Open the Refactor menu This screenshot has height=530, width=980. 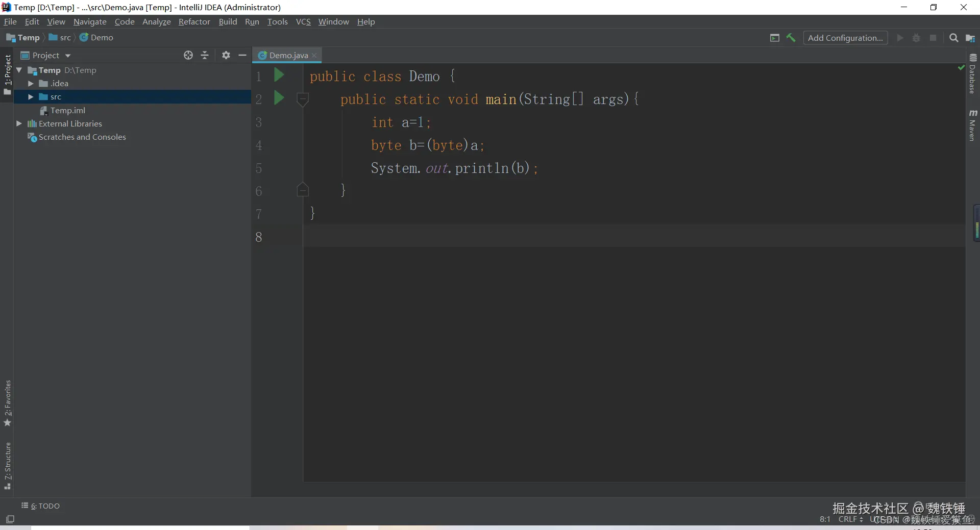point(194,21)
